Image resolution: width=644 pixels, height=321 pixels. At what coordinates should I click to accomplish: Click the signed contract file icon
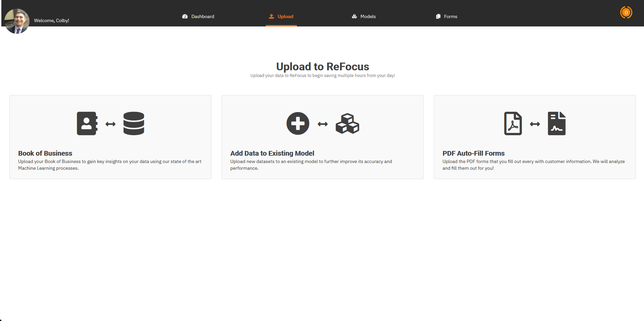[x=557, y=124]
